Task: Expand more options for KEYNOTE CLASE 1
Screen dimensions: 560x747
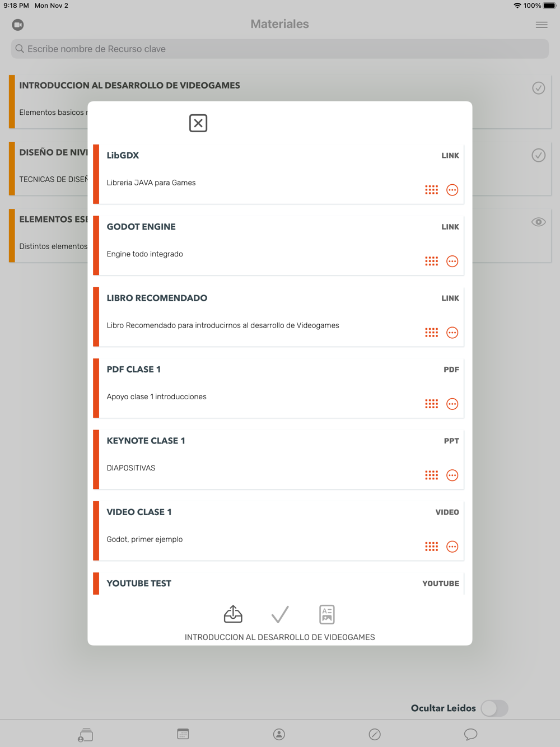Action: [x=452, y=475]
